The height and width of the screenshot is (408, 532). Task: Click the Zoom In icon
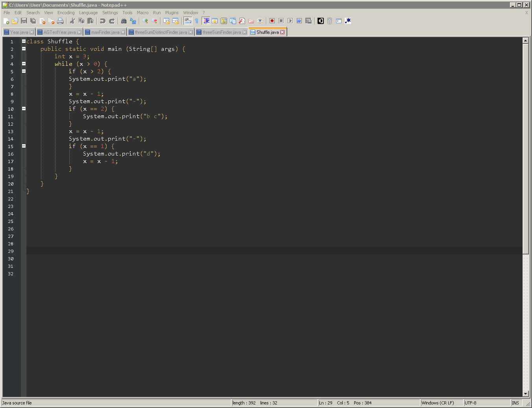[145, 21]
